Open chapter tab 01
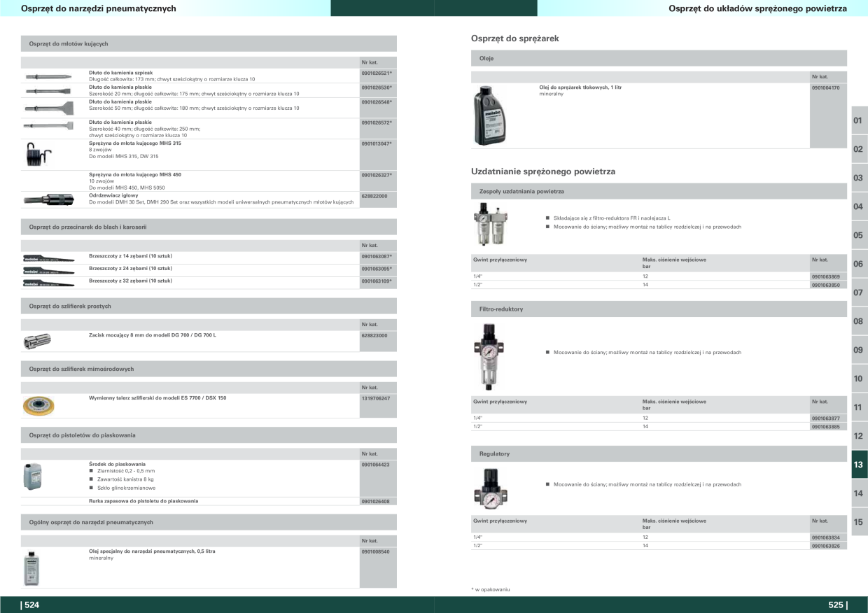The image size is (868, 613). pyautogui.click(x=859, y=120)
